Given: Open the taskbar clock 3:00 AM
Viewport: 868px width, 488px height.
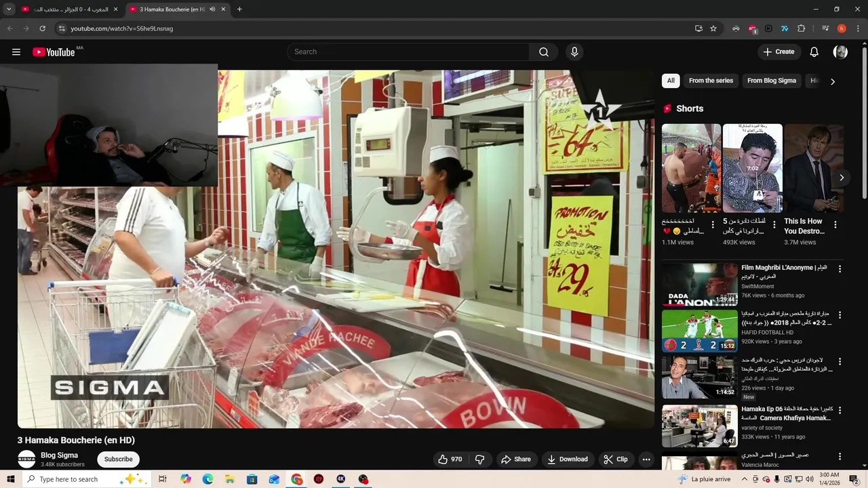Looking at the screenshot, I should [829, 479].
